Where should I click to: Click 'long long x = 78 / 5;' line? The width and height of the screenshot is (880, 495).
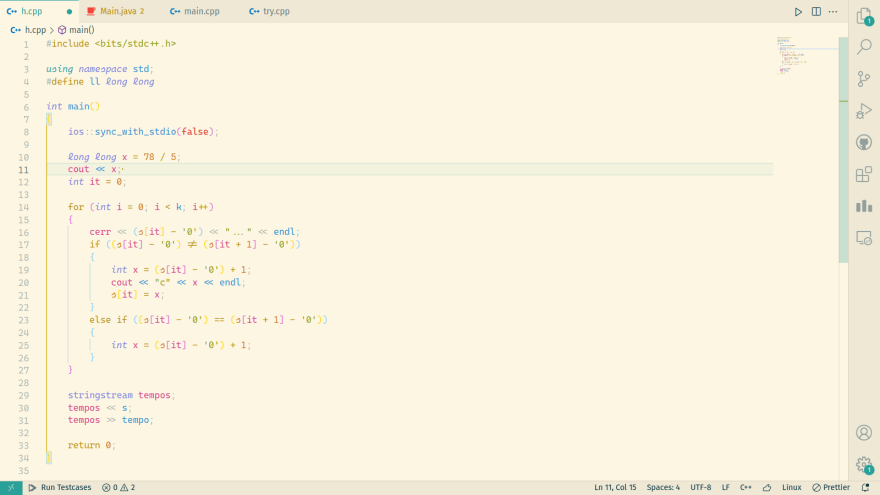124,157
